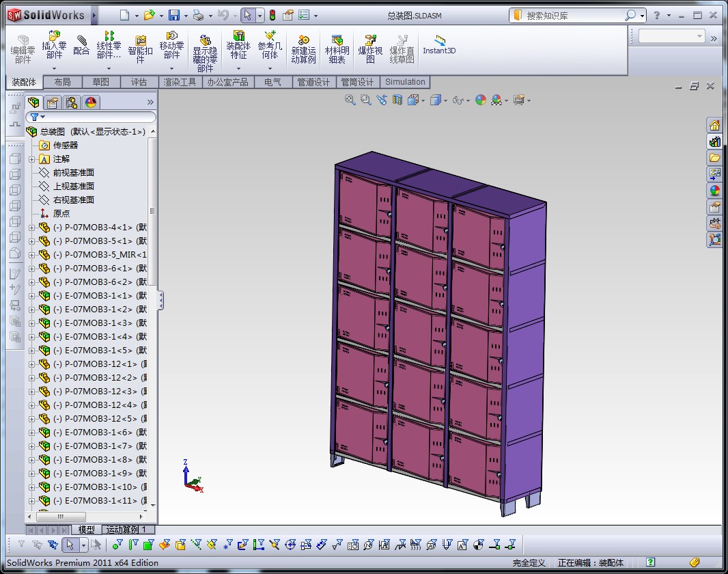
Task: Open the ConfigurationManager tab icon
Action: pyautogui.click(x=72, y=102)
